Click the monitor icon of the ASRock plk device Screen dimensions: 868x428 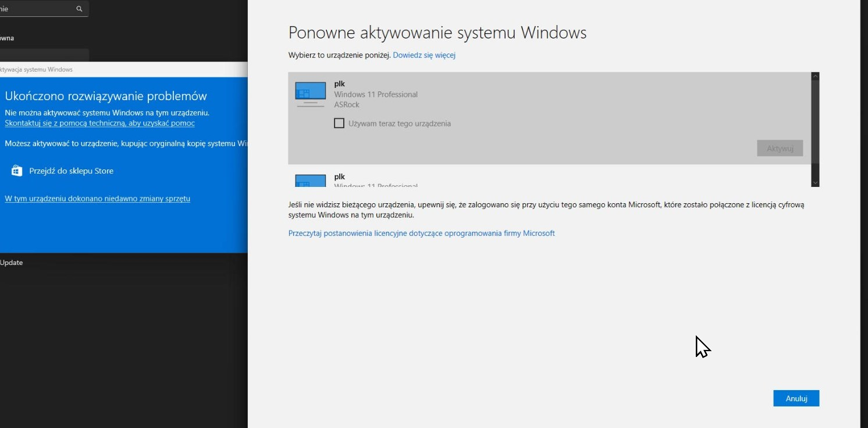(x=310, y=94)
